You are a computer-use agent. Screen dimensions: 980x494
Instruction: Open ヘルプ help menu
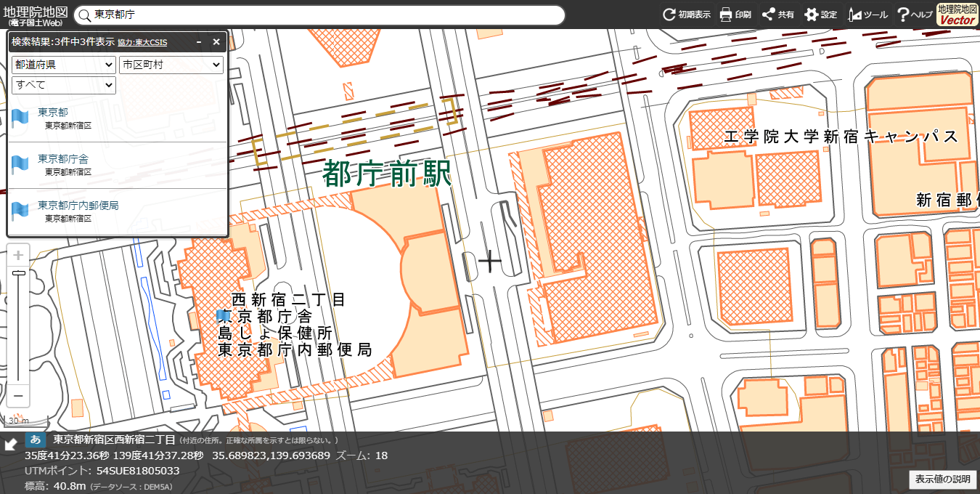tap(914, 15)
